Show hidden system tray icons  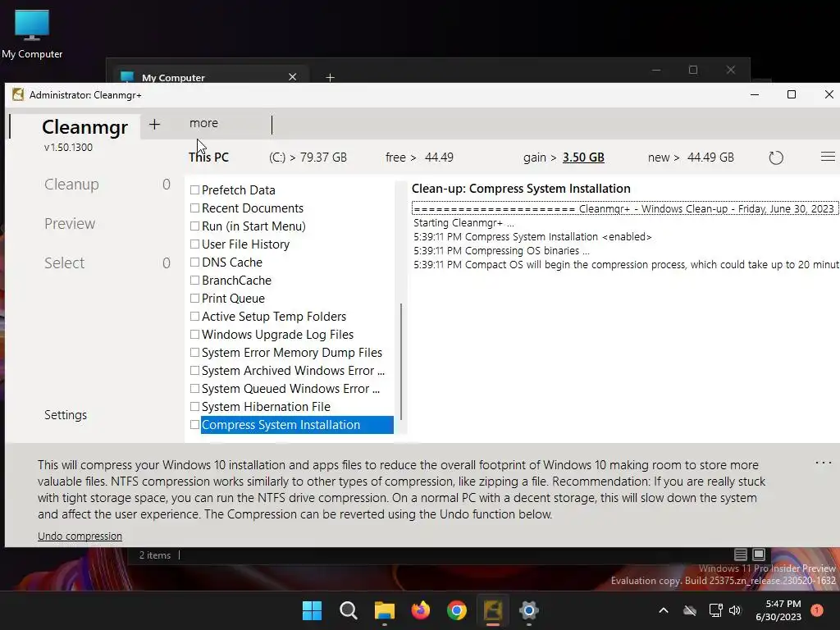pyautogui.click(x=663, y=610)
